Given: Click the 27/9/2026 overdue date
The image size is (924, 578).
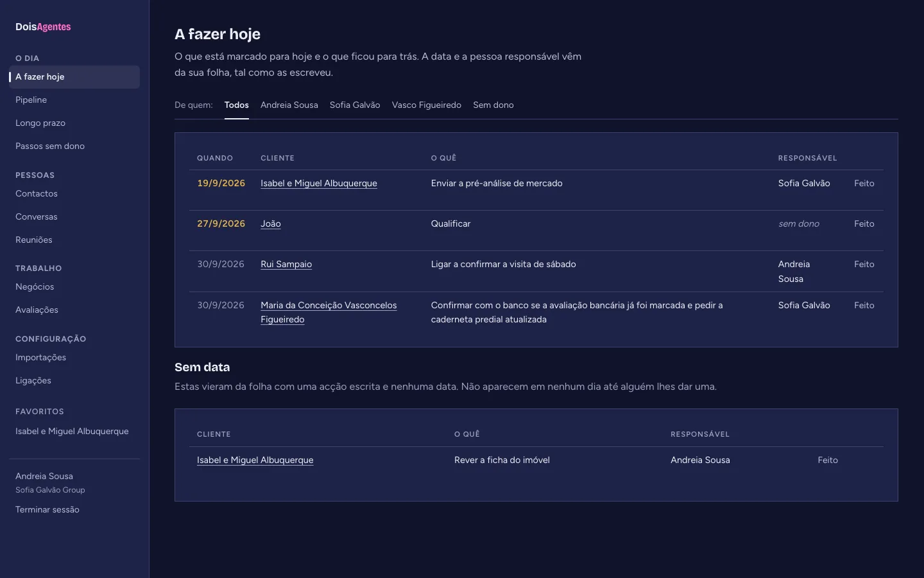Looking at the screenshot, I should tap(221, 224).
